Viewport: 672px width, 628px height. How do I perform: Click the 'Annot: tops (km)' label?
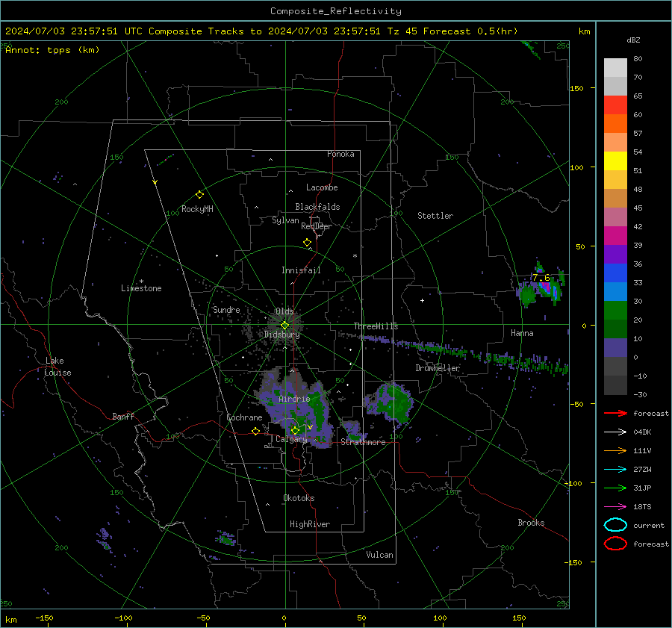tap(52, 50)
